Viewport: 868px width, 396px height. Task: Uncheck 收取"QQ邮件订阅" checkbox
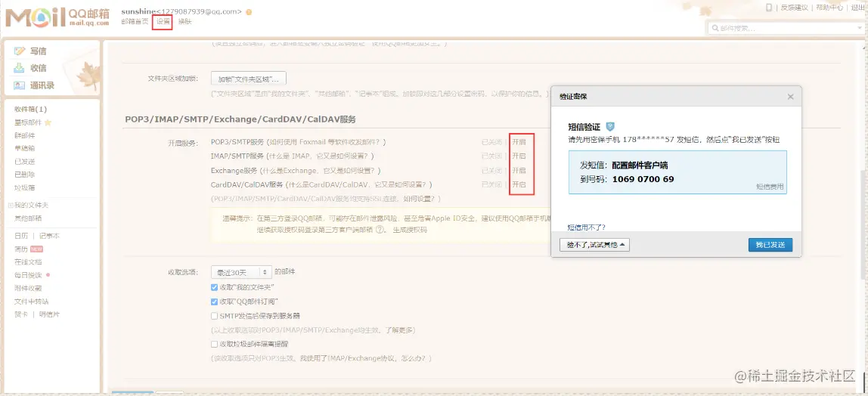[x=214, y=302]
